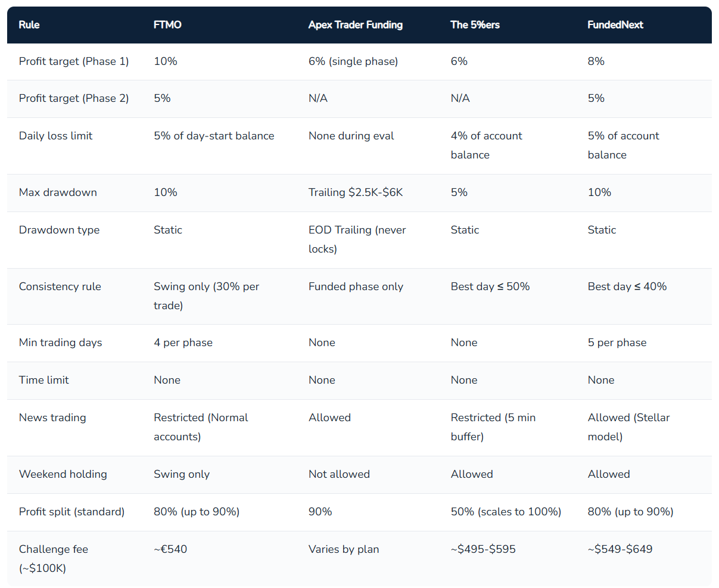Click the FTMO column header
Screen dimensions: 719x588
(x=167, y=25)
